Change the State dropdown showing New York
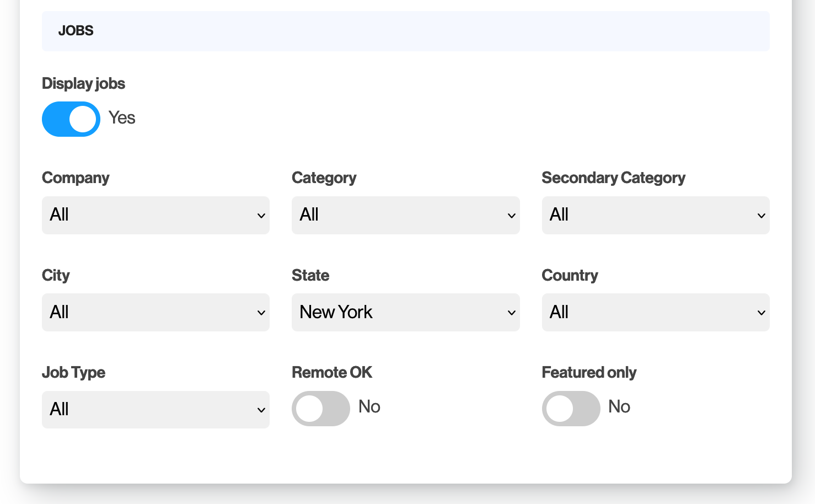 405,312
